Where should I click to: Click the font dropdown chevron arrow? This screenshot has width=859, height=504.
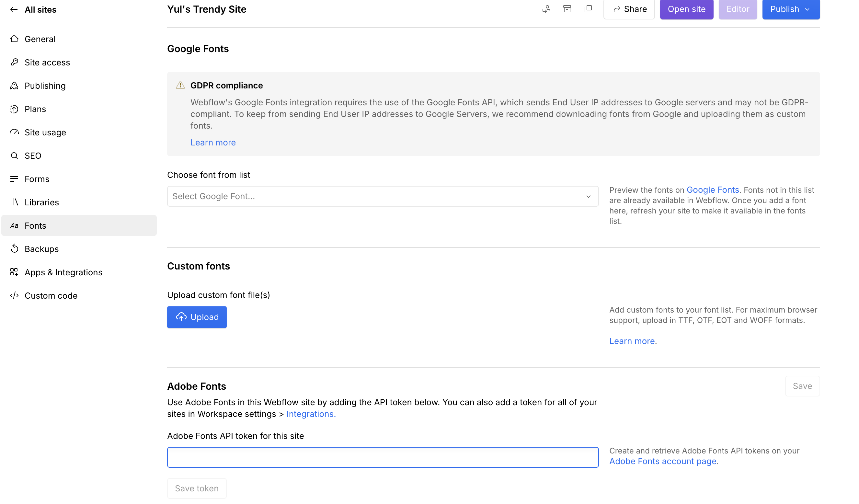[x=588, y=197]
